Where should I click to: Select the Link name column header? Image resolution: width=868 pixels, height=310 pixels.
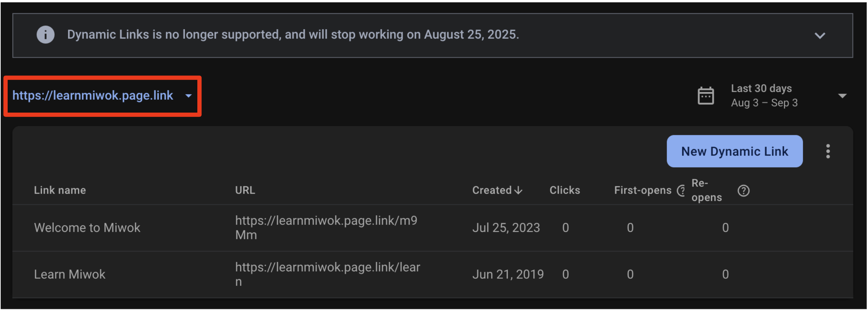(x=60, y=190)
